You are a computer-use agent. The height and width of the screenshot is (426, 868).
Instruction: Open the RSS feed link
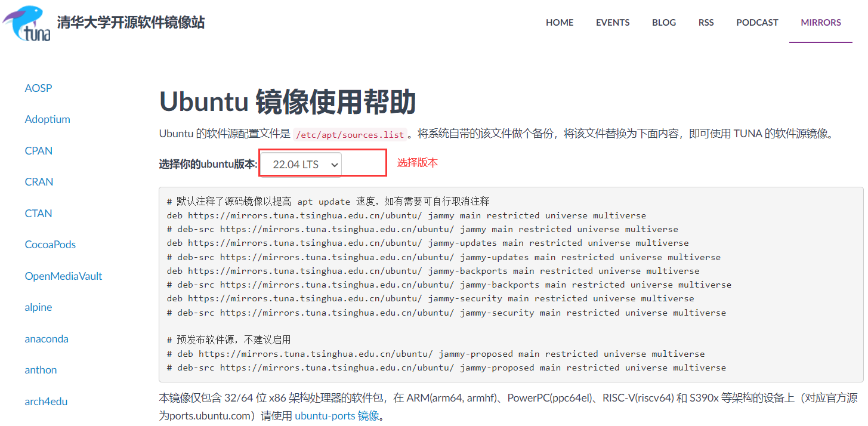point(706,23)
